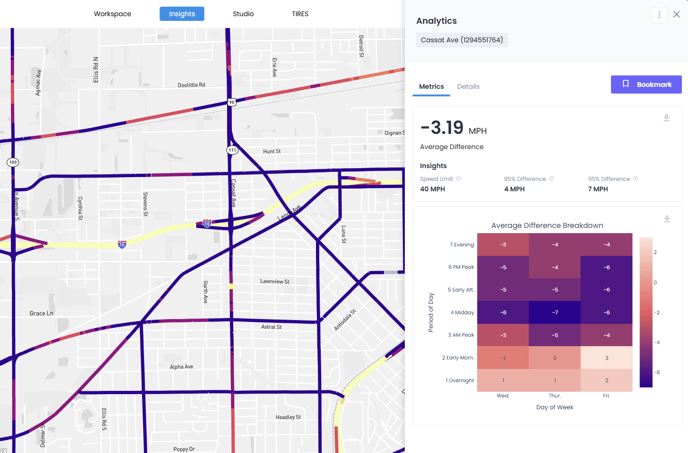Download the average difference metrics card

[667, 118]
